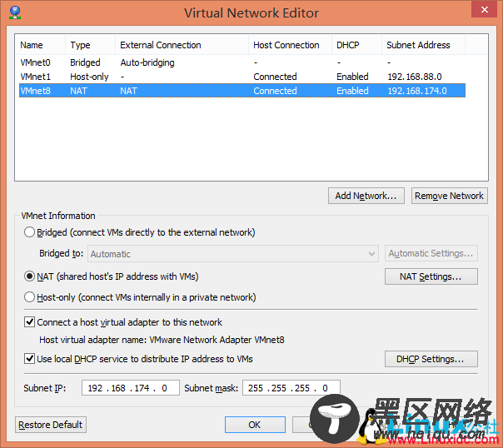The height and width of the screenshot is (448, 503).
Task: Click the Host virtual adapter name text
Action: pyautogui.click(x=162, y=340)
